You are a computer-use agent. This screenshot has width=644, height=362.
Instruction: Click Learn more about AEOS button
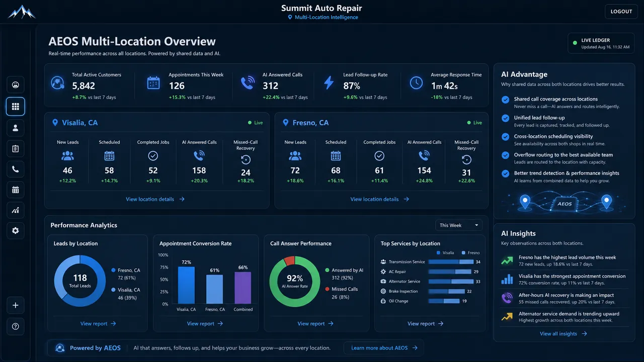click(x=384, y=348)
